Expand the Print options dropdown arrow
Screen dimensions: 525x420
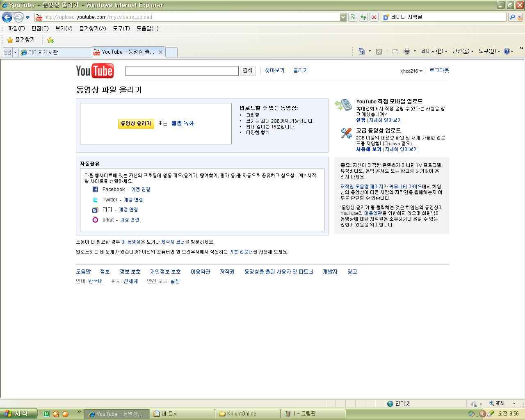coord(415,51)
